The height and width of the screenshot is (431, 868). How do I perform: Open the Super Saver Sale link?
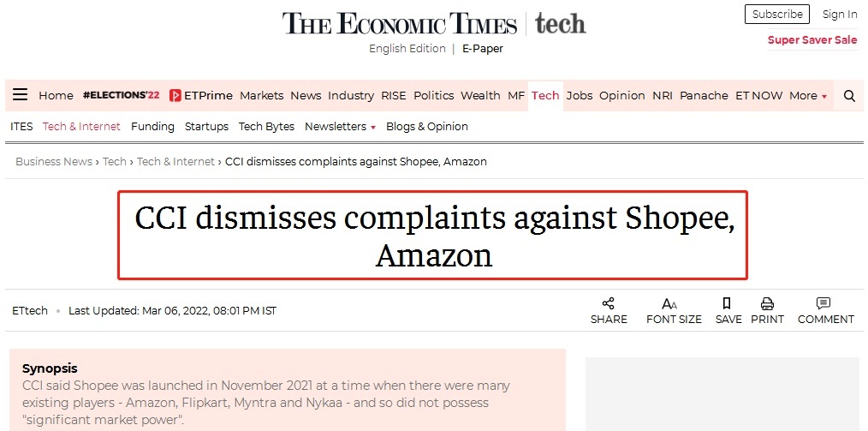(812, 40)
